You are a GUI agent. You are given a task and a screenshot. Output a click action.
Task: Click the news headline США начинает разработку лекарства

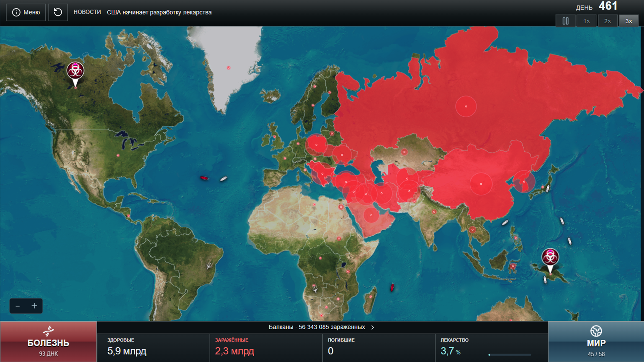(159, 12)
